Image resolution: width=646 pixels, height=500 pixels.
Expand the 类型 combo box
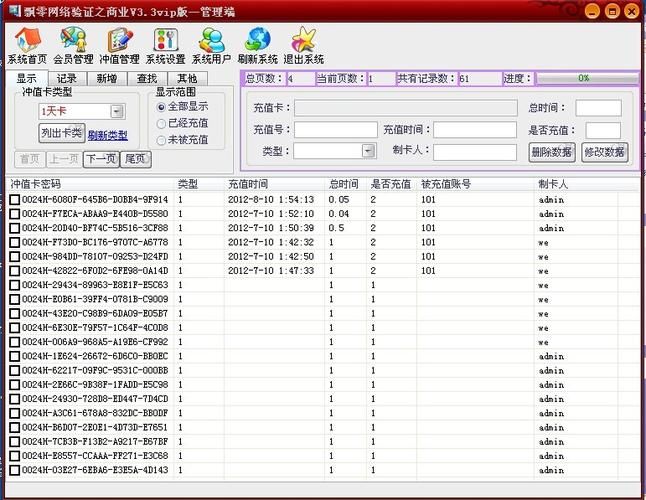(369, 151)
